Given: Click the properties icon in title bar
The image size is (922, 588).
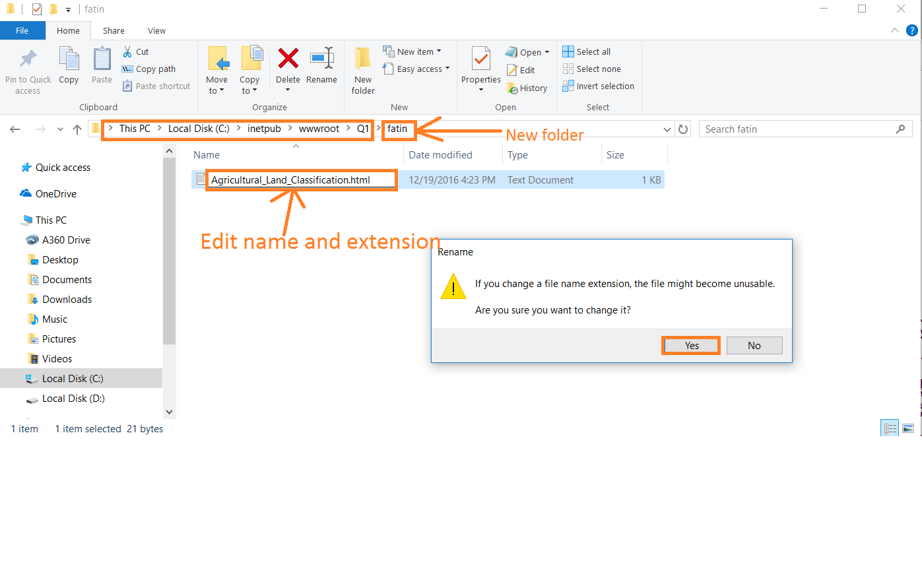Looking at the screenshot, I should point(37,9).
